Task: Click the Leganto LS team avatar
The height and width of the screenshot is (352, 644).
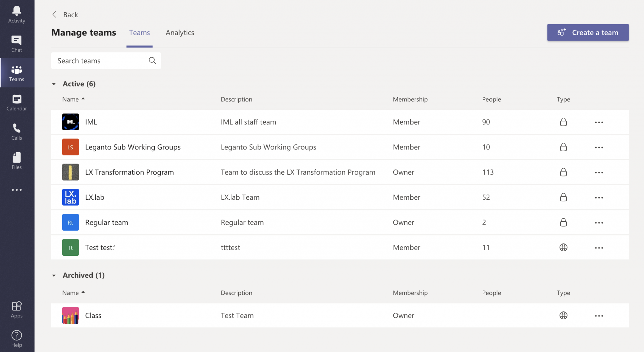Action: [x=70, y=147]
